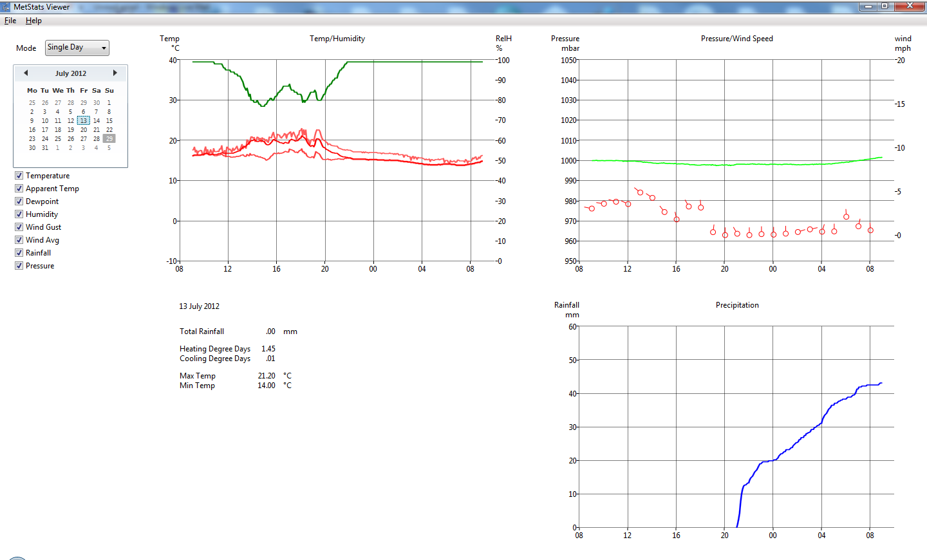Turn off the Rainfall checkbox
This screenshot has height=560, width=927.
(x=19, y=253)
